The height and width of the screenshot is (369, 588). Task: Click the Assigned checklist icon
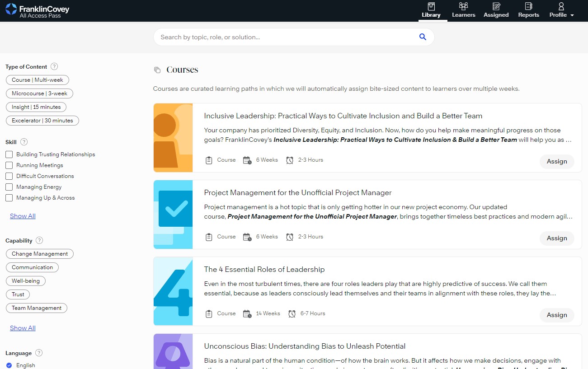click(x=496, y=6)
